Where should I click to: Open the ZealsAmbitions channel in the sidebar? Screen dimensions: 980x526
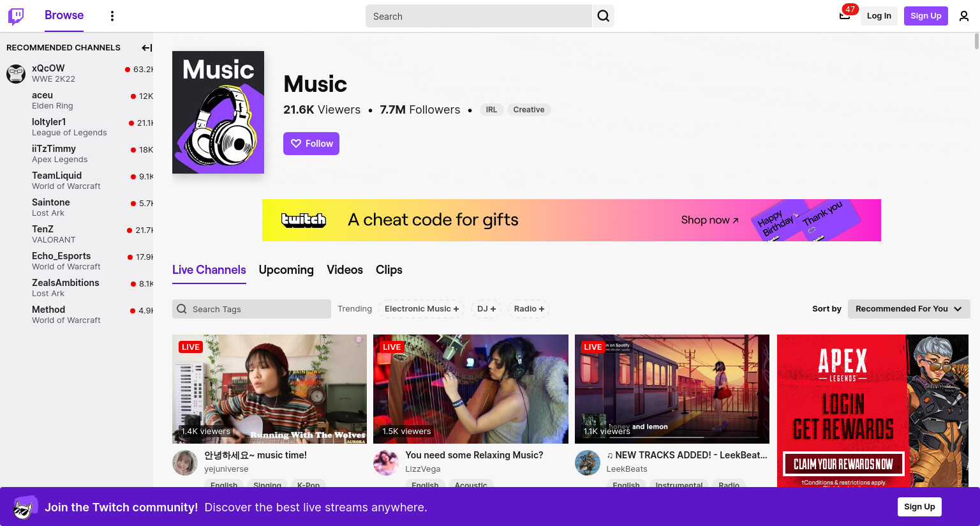point(77,288)
